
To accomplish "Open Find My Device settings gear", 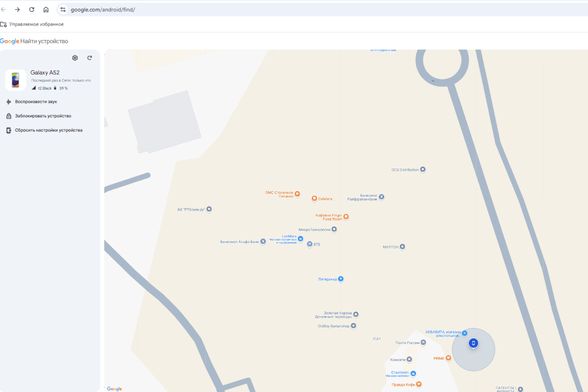I will pyautogui.click(x=75, y=58).
